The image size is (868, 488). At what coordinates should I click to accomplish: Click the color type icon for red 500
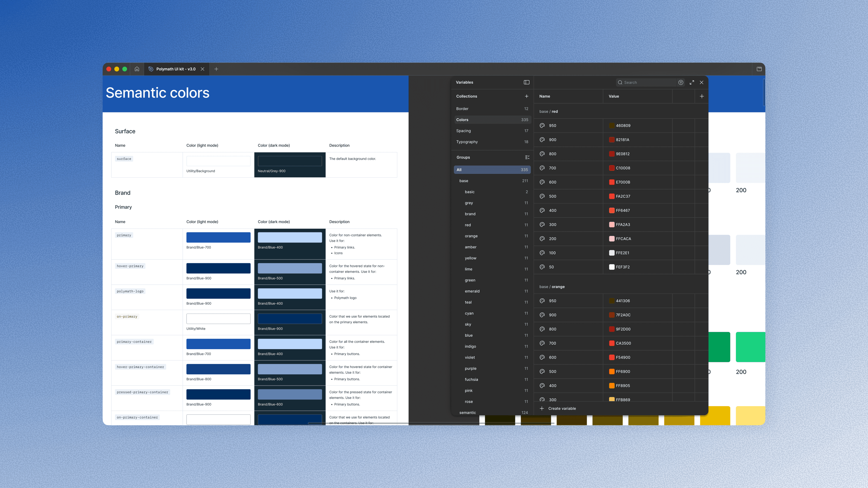[x=542, y=196]
